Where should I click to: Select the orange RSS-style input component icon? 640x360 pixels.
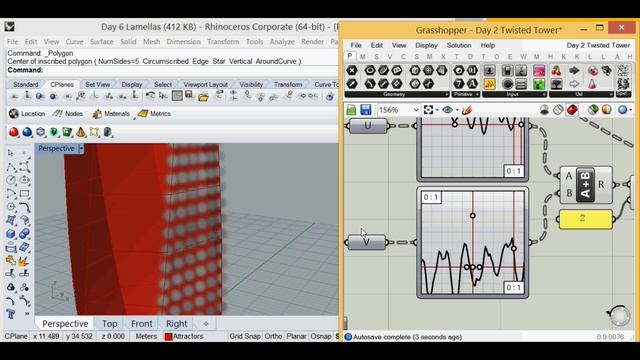(x=489, y=84)
